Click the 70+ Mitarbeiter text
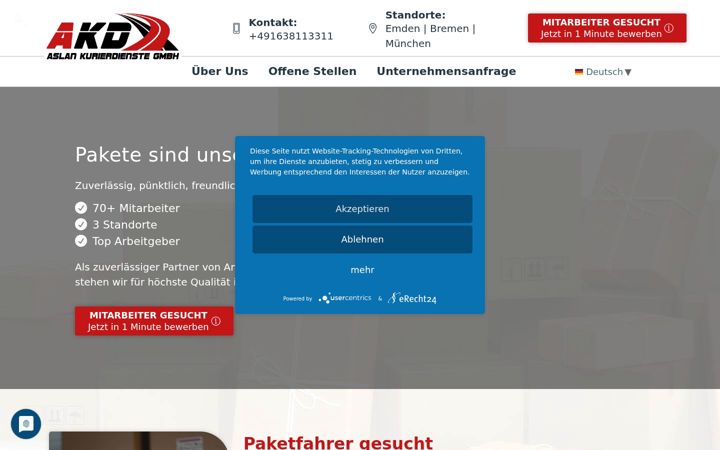Screen dimensions: 720x450 (136, 208)
